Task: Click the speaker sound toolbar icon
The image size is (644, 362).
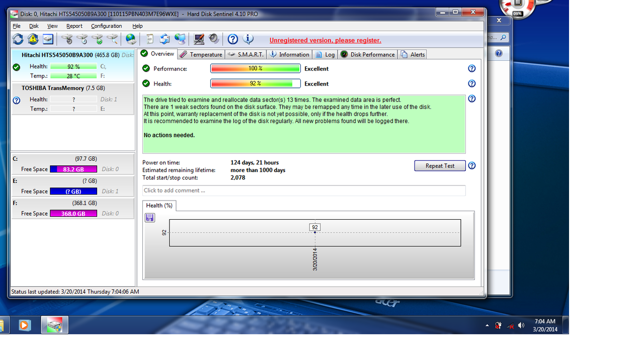Action: click(214, 39)
